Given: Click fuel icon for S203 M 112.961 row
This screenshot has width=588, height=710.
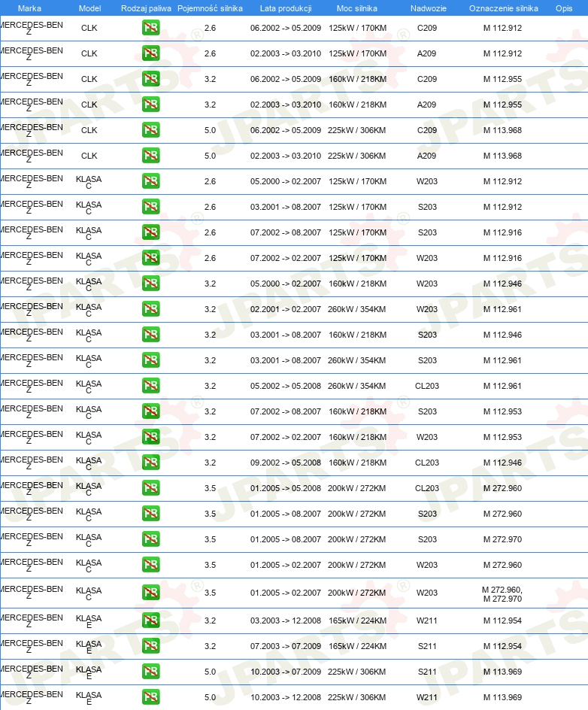Looking at the screenshot, I should 150,360.
